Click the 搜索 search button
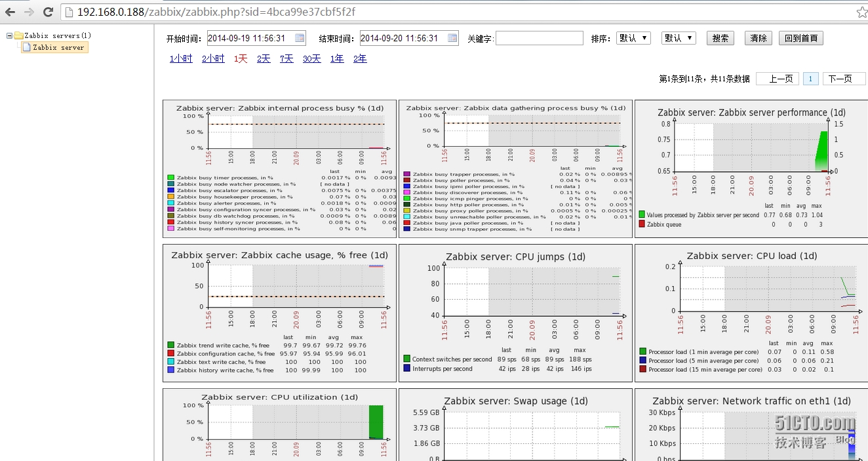Viewport: 868px width, 461px height. point(719,38)
